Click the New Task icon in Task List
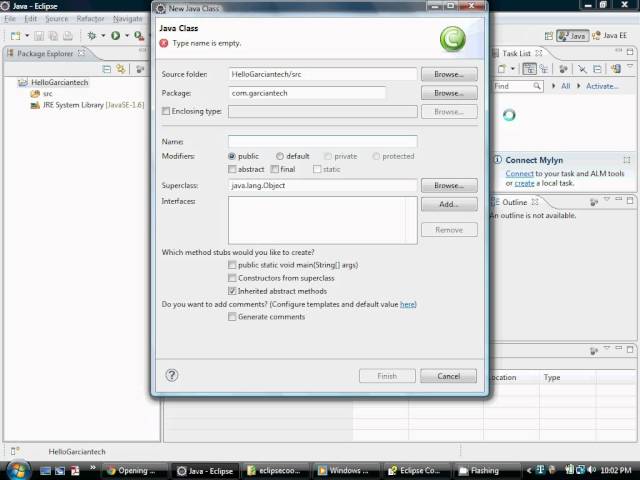 click(502, 69)
